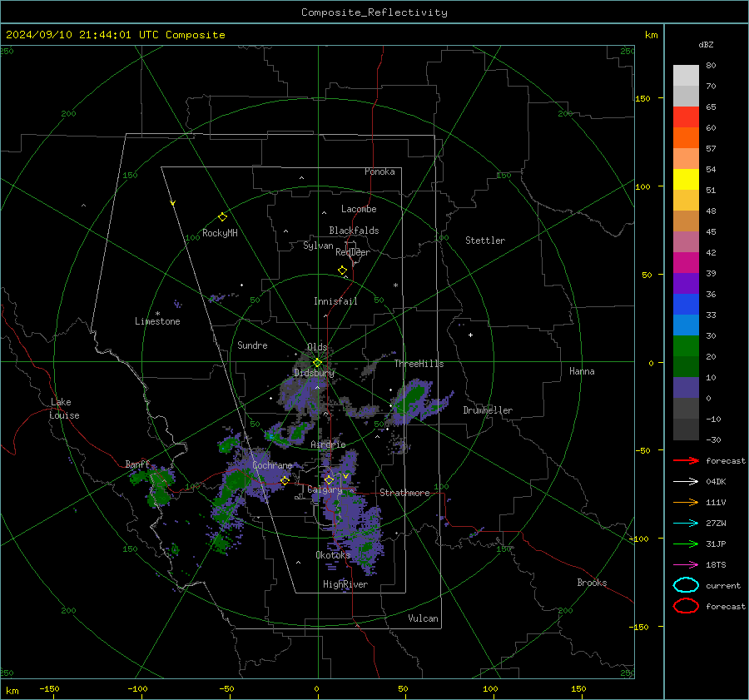This screenshot has width=749, height=700.
Task: Click the Calgary city label
Action: click(x=325, y=489)
